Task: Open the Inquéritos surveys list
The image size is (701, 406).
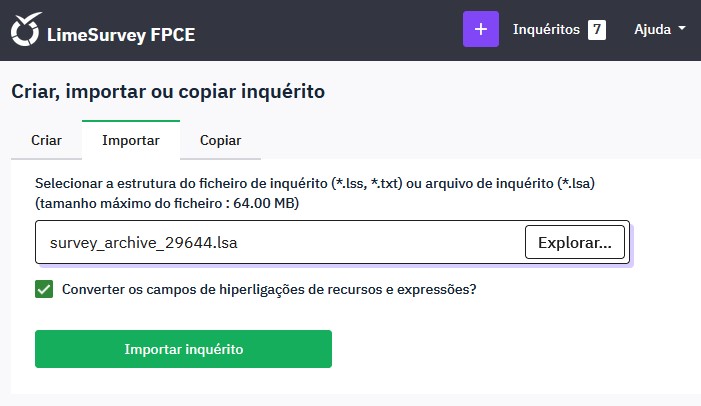Action: (546, 30)
